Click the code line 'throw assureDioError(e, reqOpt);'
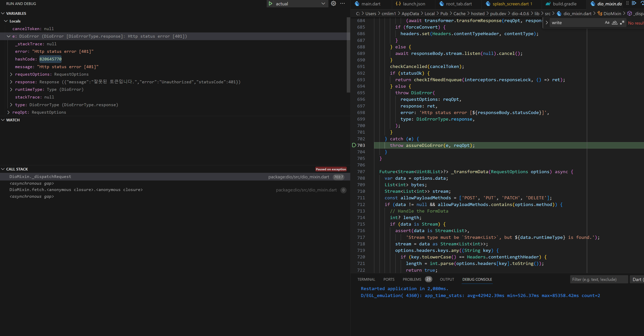This screenshot has width=644, height=336. pos(432,145)
